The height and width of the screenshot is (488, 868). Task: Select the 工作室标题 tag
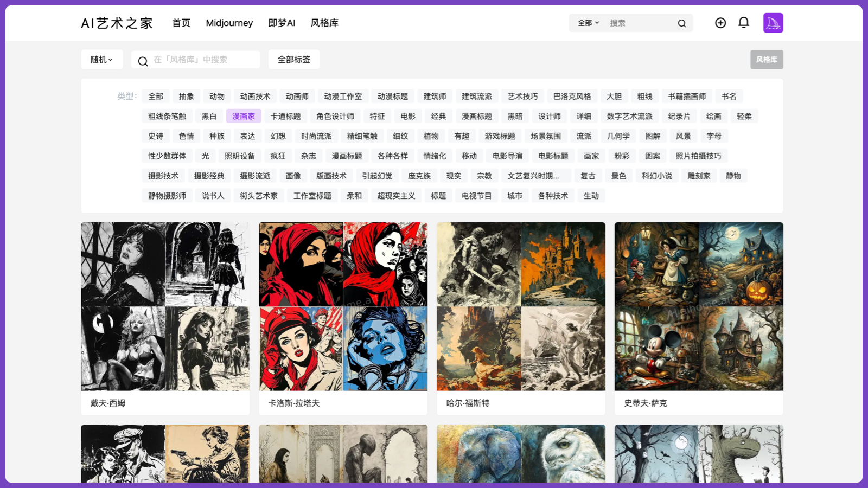coord(312,196)
